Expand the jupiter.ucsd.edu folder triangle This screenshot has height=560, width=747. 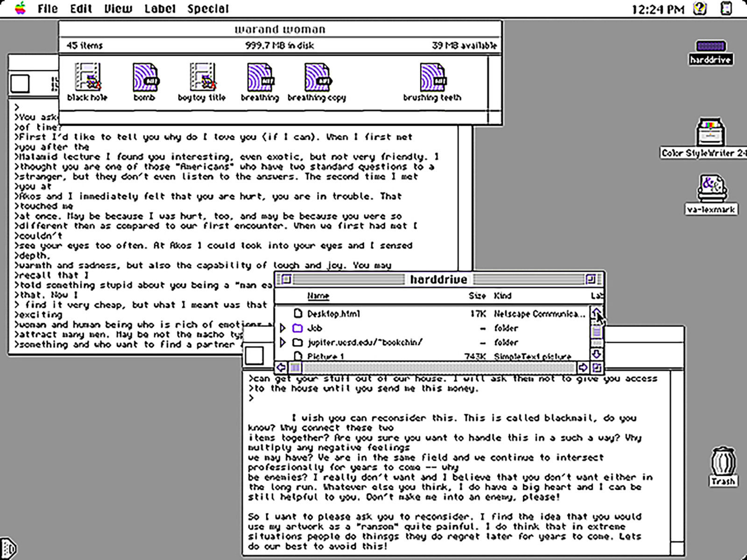pos(282,343)
